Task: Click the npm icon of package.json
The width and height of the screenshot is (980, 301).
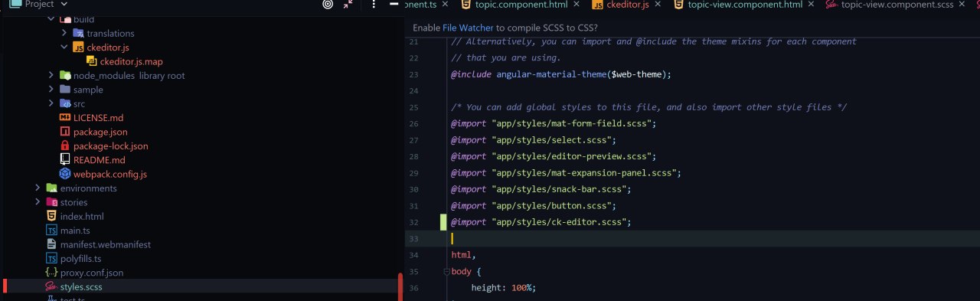Action: point(65,132)
